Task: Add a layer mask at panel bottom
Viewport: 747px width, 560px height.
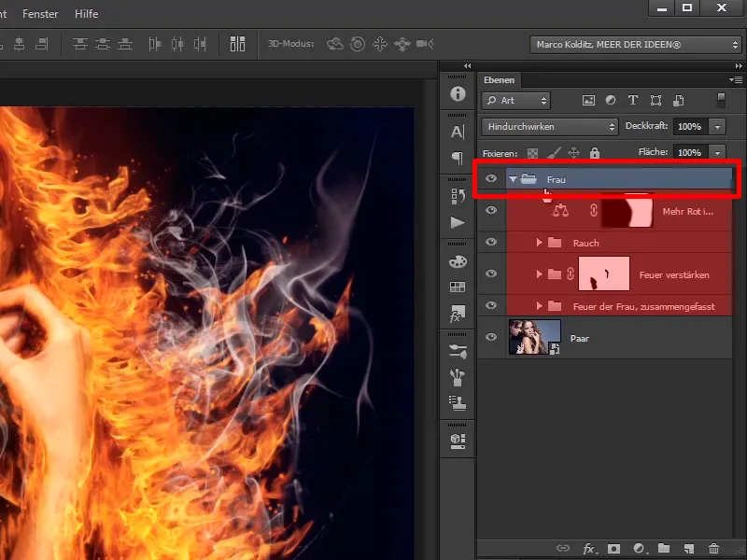Action: pyautogui.click(x=613, y=549)
